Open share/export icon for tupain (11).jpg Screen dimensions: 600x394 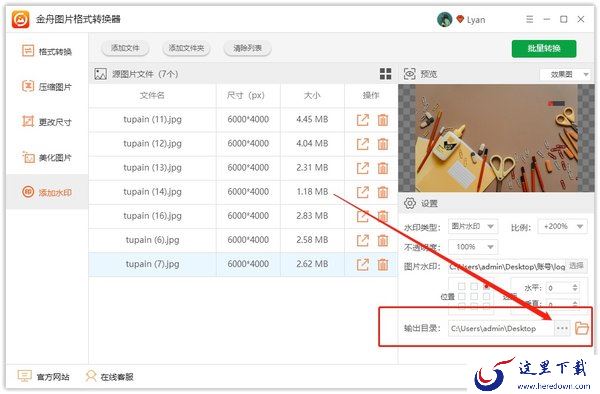(363, 120)
